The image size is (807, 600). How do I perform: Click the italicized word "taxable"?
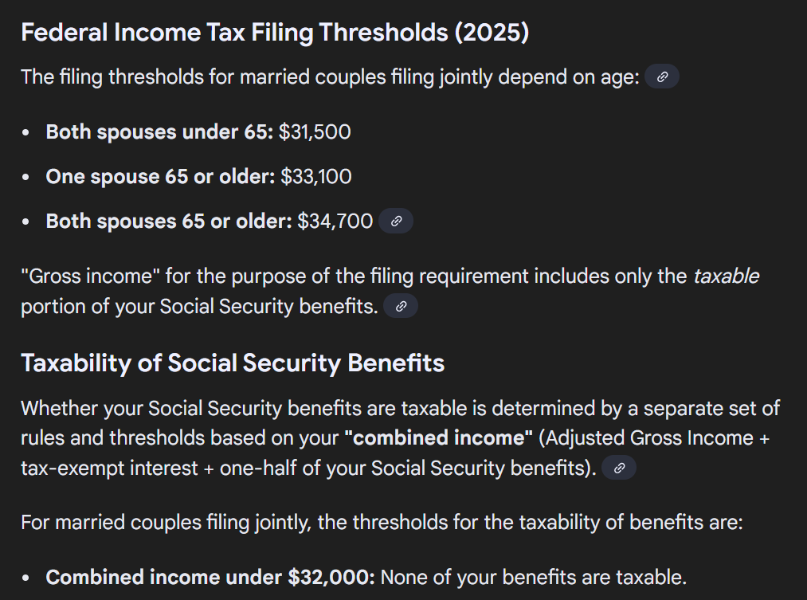point(726,276)
